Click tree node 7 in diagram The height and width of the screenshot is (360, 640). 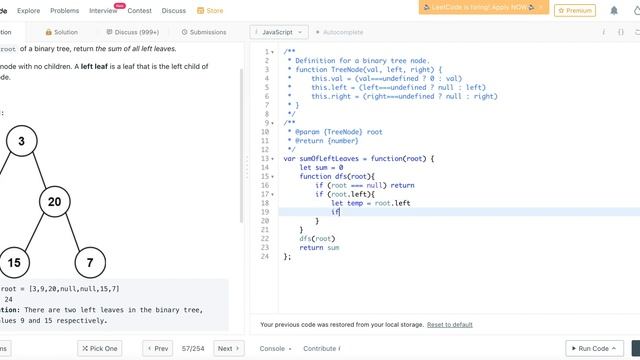click(x=90, y=262)
